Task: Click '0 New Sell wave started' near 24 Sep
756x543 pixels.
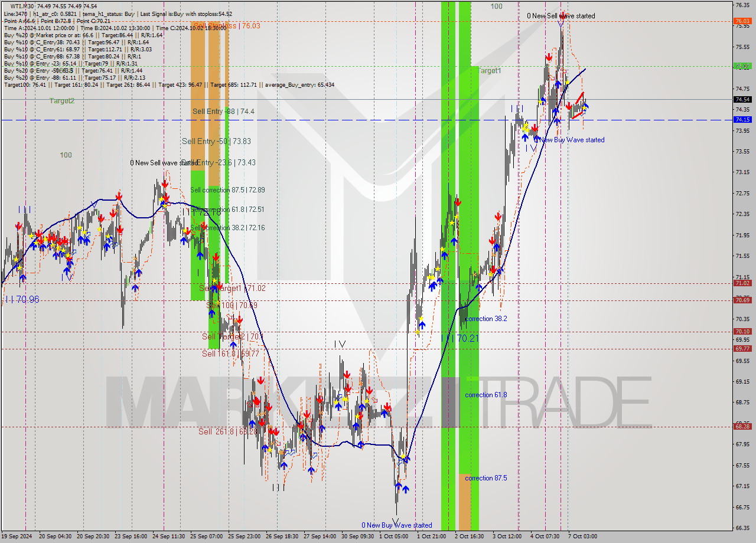Action: click(164, 163)
